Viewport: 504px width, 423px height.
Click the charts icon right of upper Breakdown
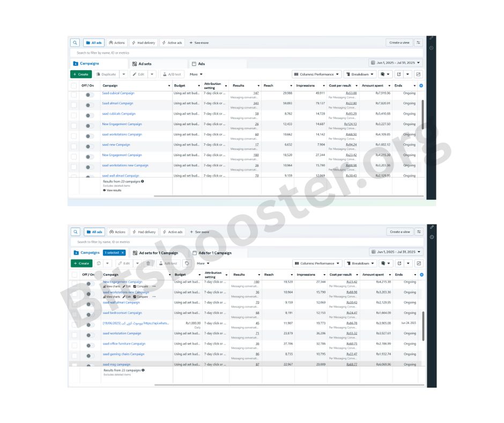click(x=419, y=75)
